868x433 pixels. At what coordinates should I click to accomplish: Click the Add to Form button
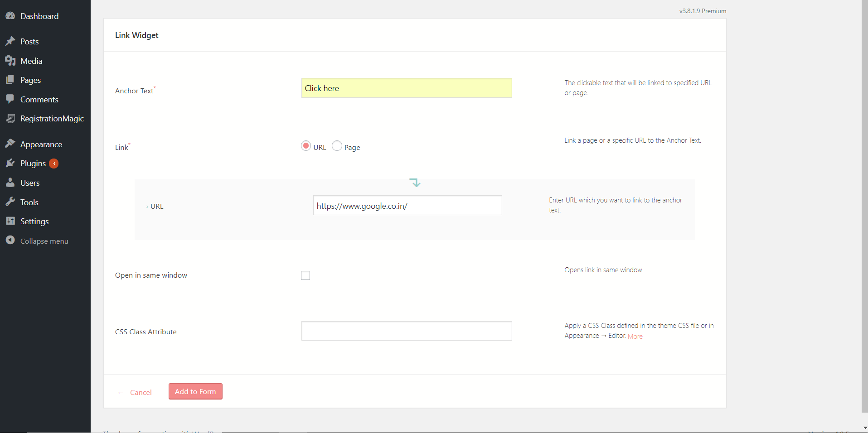pyautogui.click(x=195, y=391)
